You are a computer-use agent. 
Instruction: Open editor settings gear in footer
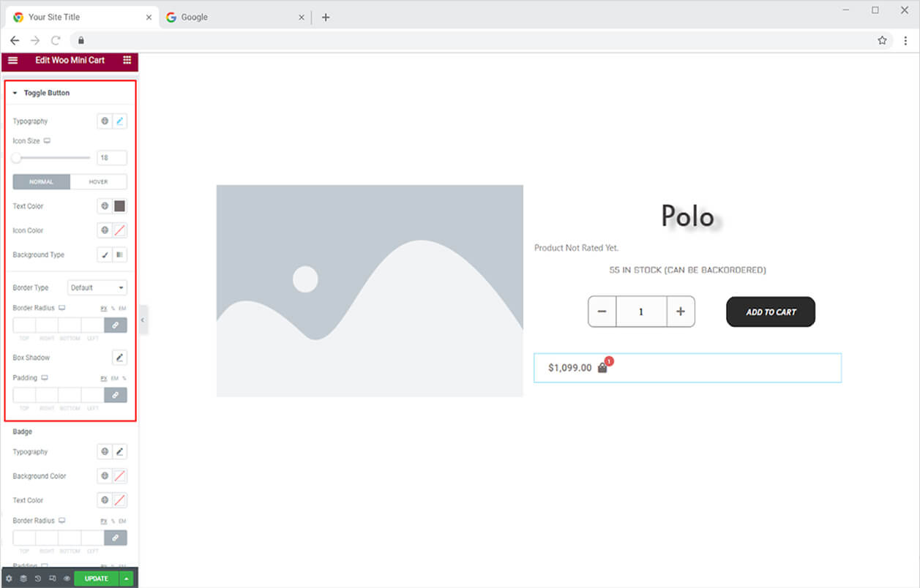click(x=9, y=578)
